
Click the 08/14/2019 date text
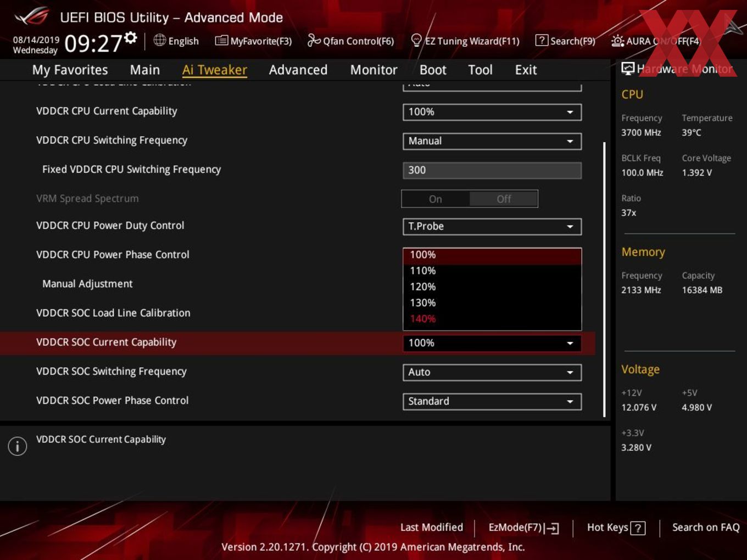(x=36, y=40)
